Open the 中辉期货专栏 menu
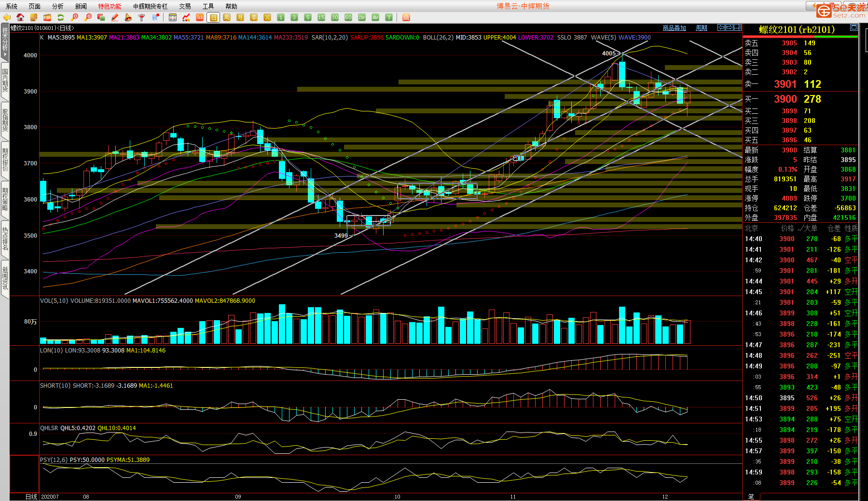868x501 pixels. pos(151,6)
